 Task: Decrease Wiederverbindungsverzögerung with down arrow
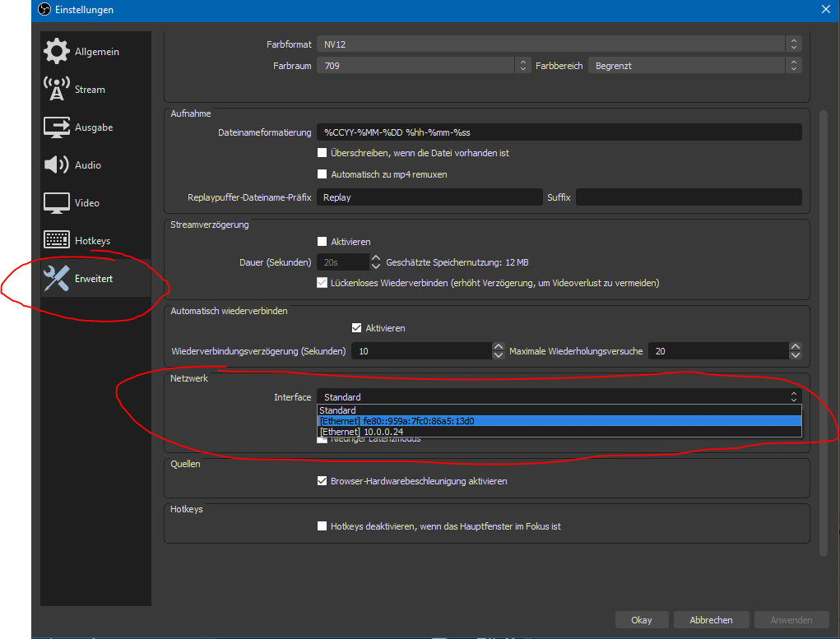[x=499, y=355]
